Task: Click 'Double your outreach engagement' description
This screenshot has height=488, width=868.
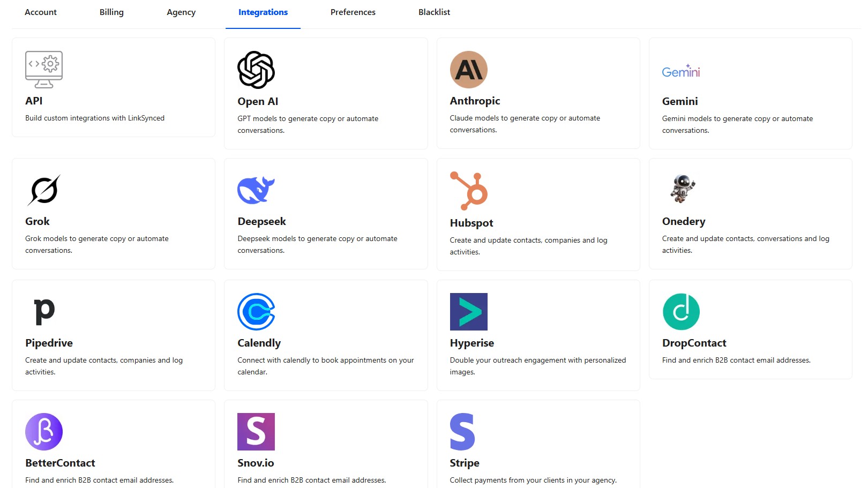Action: 538,366
